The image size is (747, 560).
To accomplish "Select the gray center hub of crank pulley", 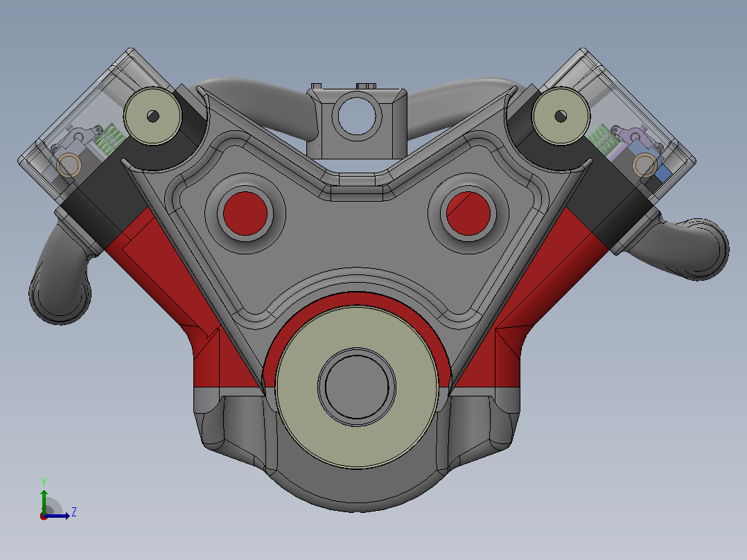I will 357,387.
